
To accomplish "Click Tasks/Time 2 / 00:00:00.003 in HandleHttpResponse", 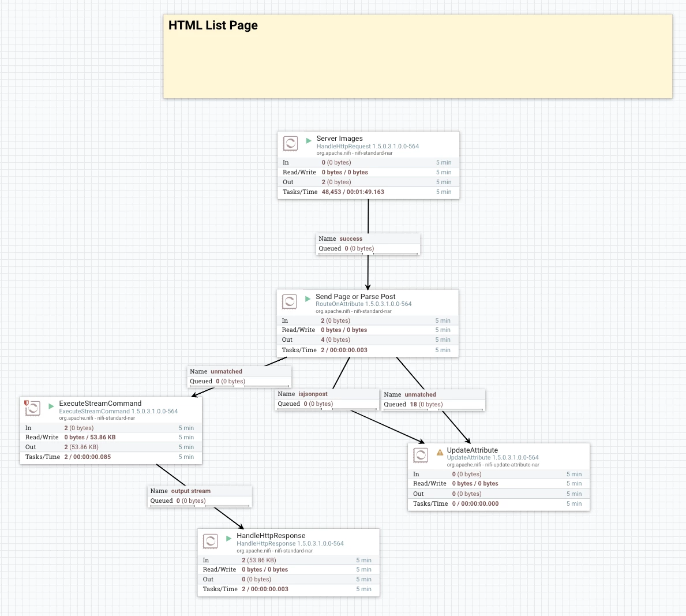I will [265, 589].
